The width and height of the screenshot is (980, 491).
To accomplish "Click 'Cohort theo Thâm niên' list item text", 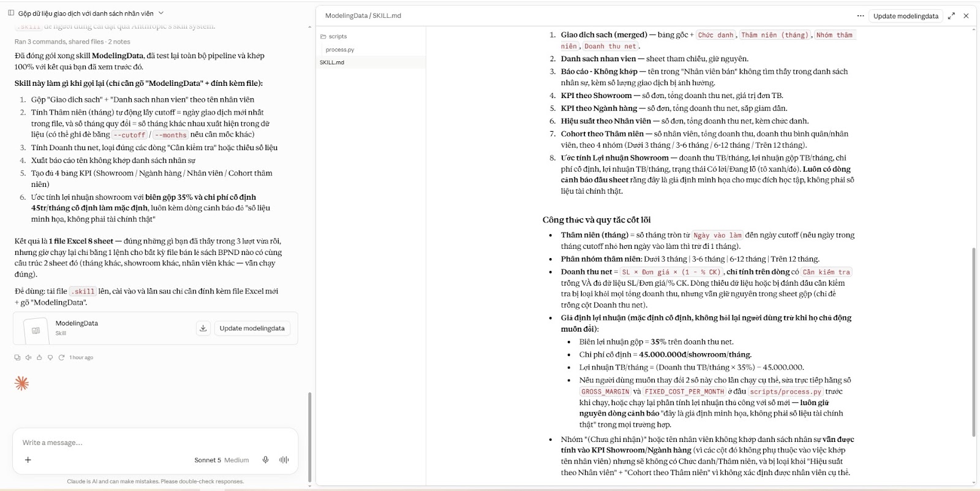I will click(x=602, y=134).
